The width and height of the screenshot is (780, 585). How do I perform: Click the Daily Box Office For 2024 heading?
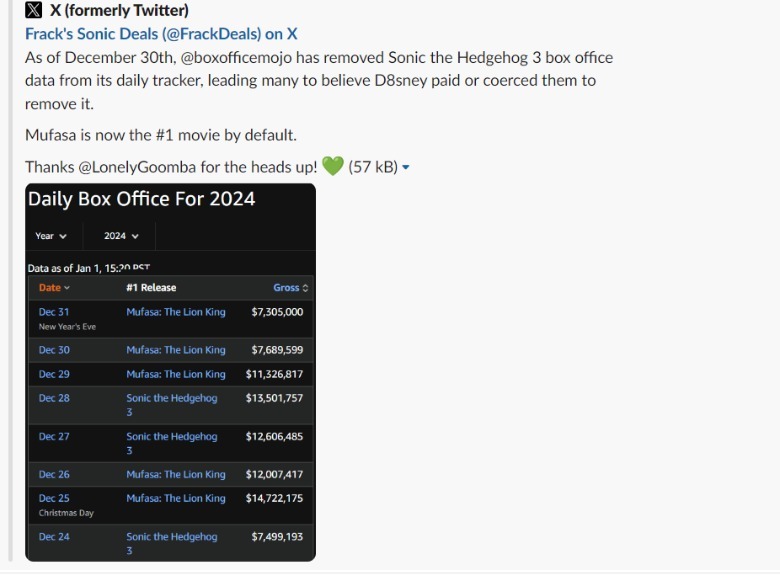coord(141,199)
